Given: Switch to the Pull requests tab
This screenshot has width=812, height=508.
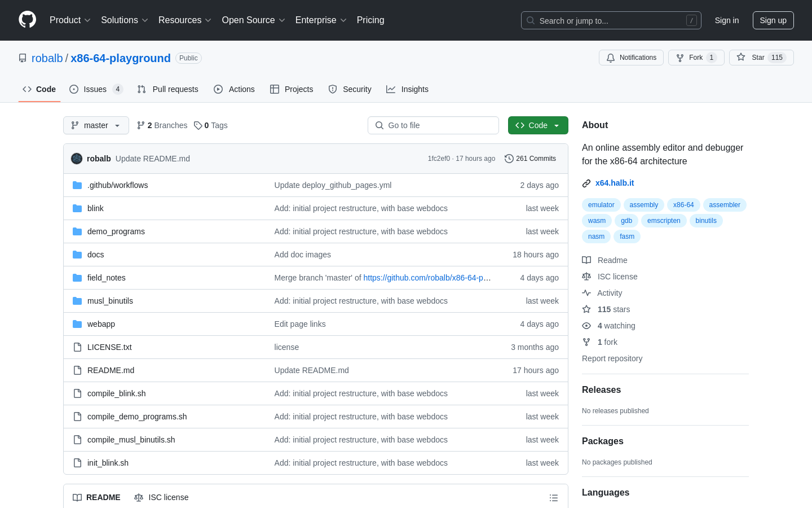Looking at the screenshot, I should pos(168,89).
